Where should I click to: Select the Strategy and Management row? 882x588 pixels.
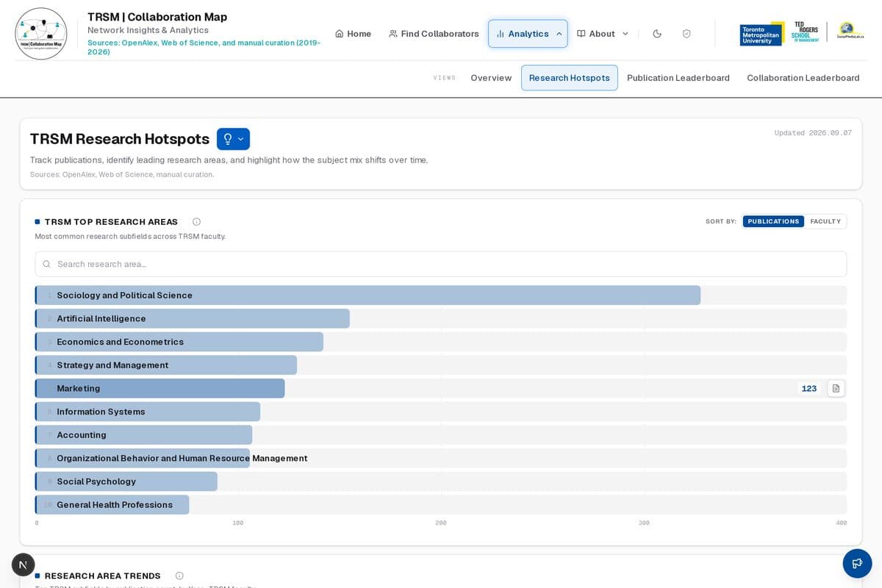tap(441, 365)
